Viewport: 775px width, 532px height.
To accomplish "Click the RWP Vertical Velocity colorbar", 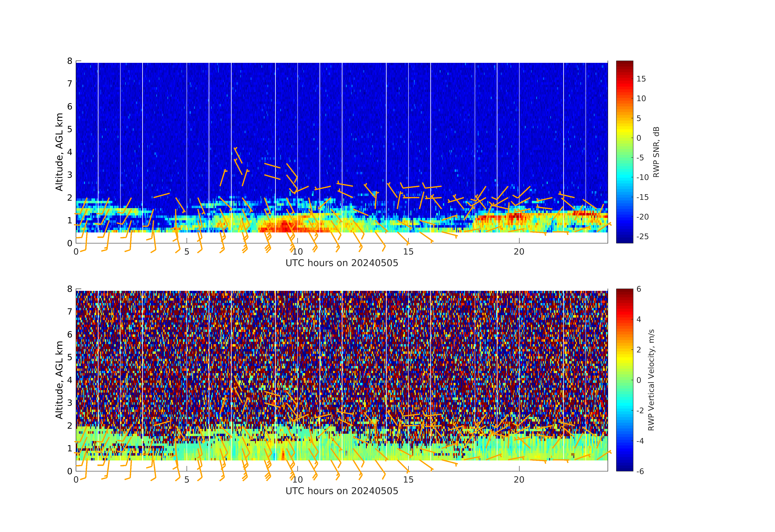I will tap(624, 380).
